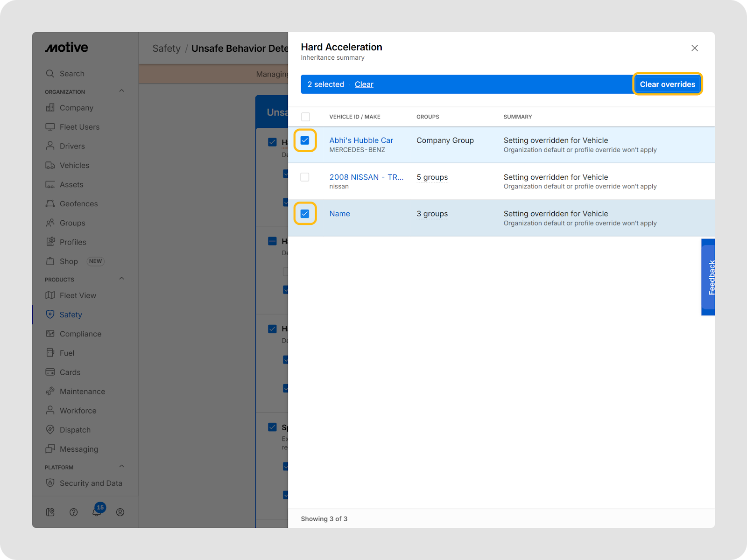Click the Motive logo

pos(66,48)
